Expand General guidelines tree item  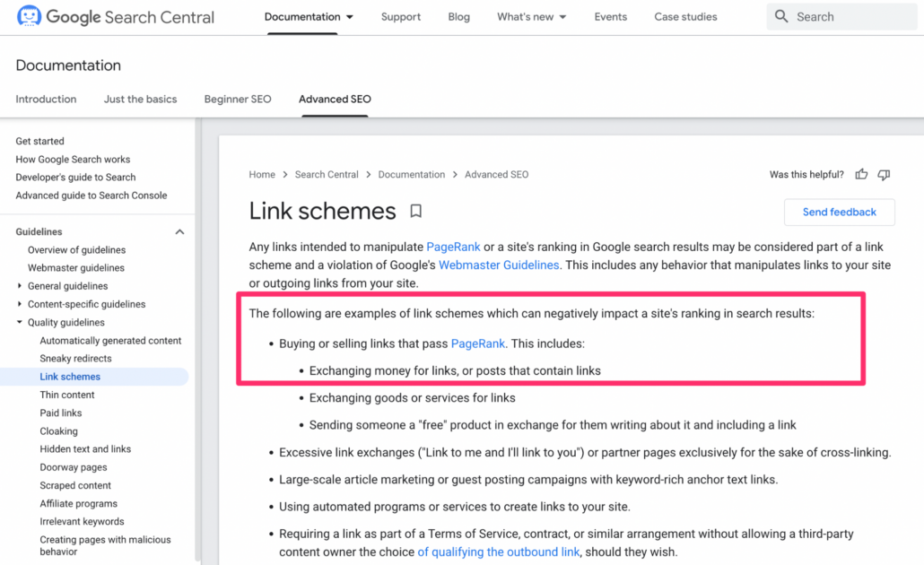click(20, 286)
